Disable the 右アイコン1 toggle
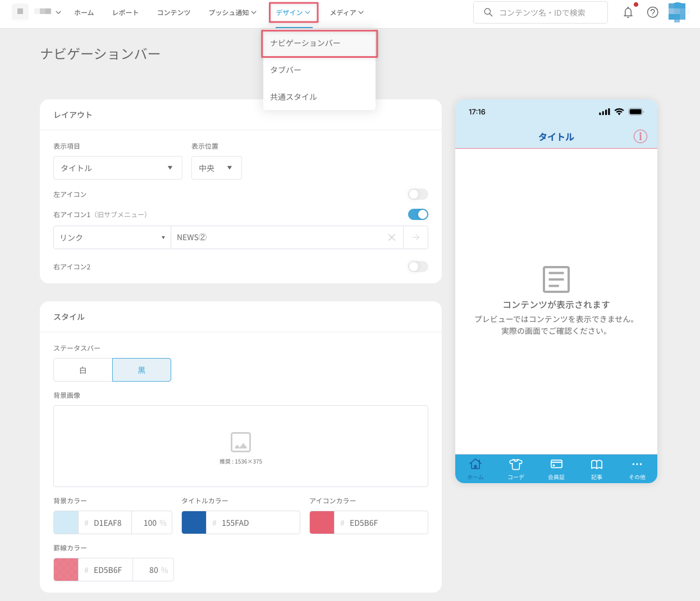This screenshot has width=700, height=601. pos(418,214)
